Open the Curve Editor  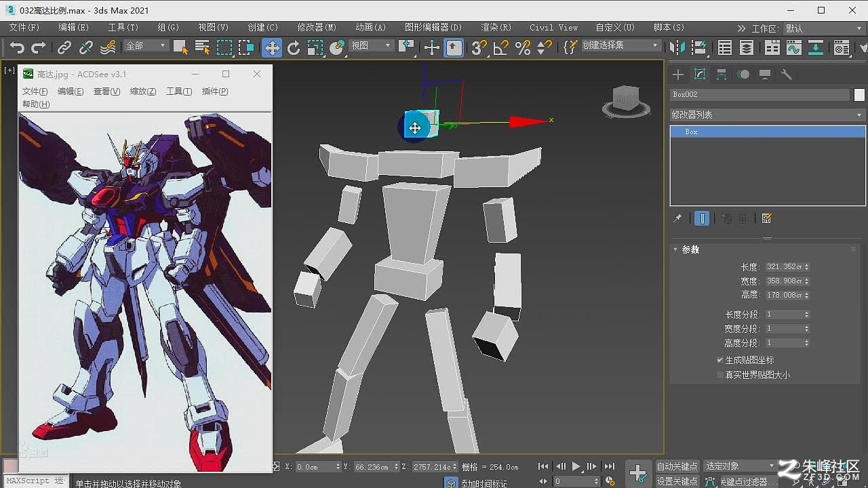794,47
